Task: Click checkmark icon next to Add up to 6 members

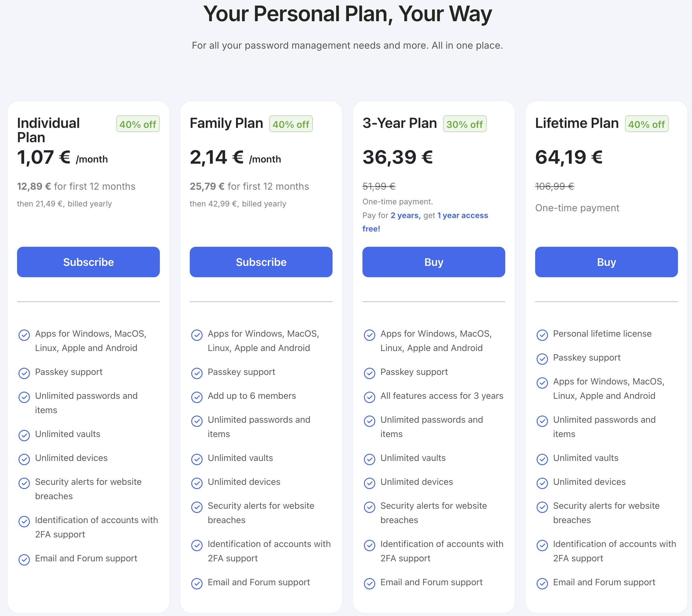Action: pos(197,397)
